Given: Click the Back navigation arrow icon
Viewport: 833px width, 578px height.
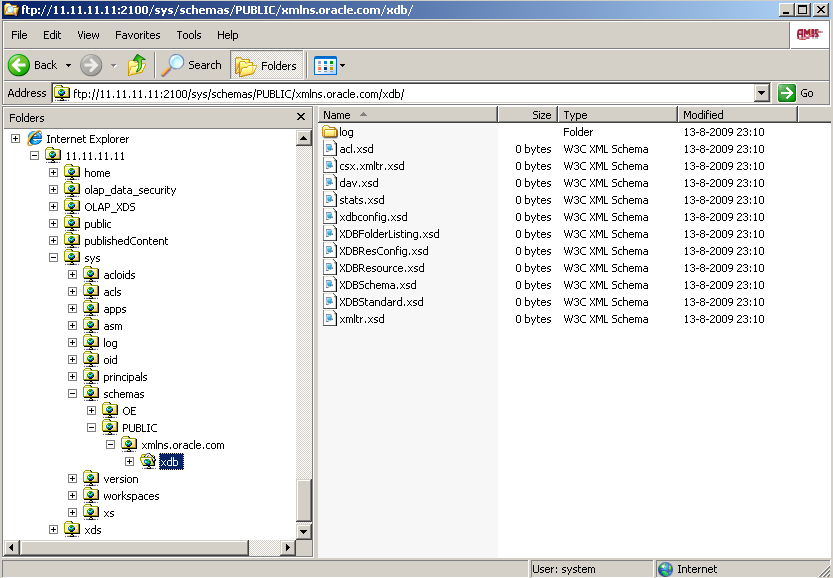Looking at the screenshot, I should (19, 65).
